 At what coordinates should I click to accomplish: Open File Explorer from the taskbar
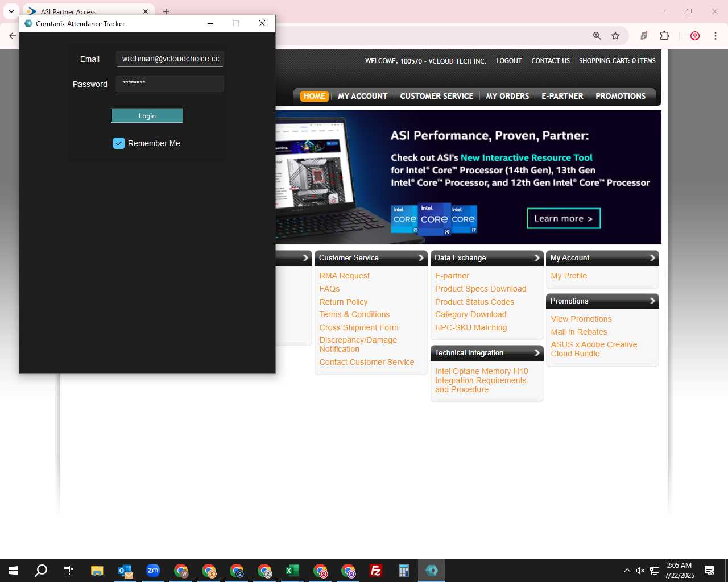(x=97, y=571)
